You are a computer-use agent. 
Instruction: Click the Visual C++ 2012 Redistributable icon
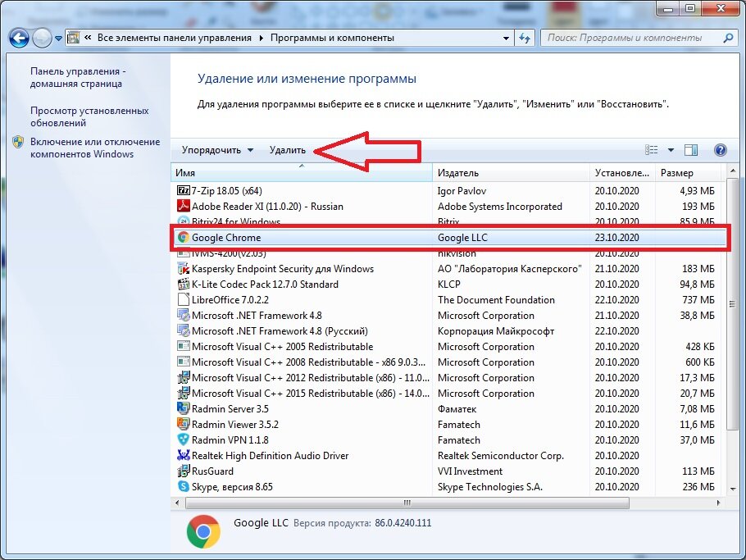click(x=183, y=378)
